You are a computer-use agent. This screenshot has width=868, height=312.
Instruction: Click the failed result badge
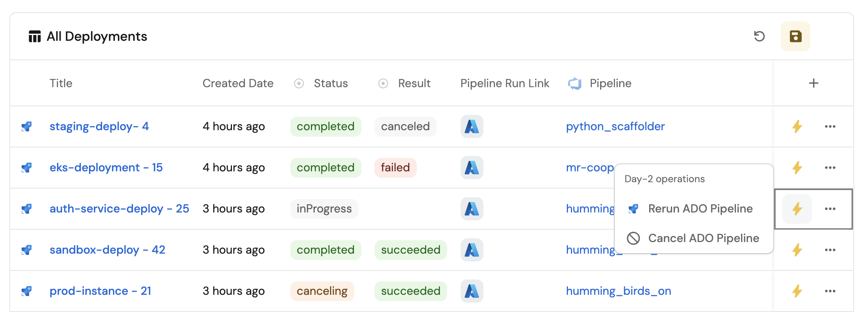(395, 168)
